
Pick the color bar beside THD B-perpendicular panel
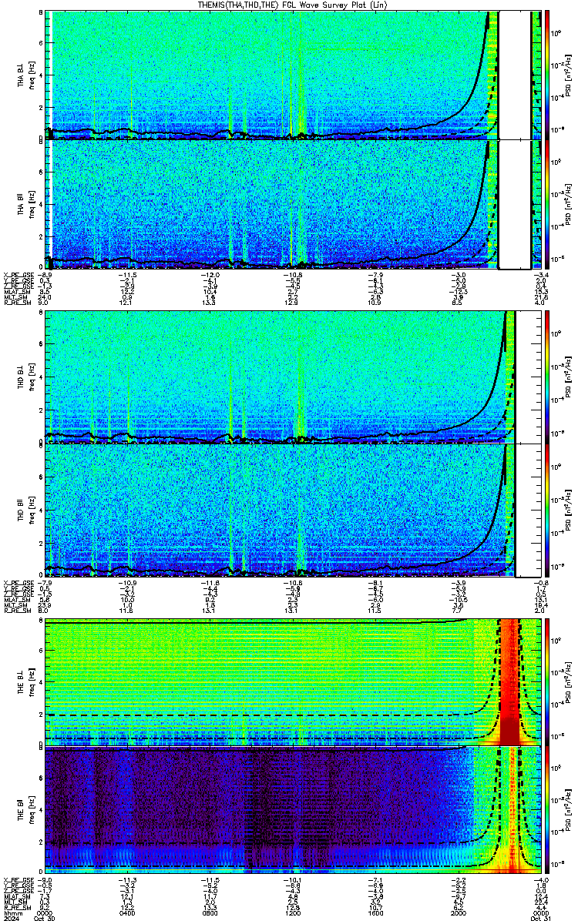(x=548, y=377)
